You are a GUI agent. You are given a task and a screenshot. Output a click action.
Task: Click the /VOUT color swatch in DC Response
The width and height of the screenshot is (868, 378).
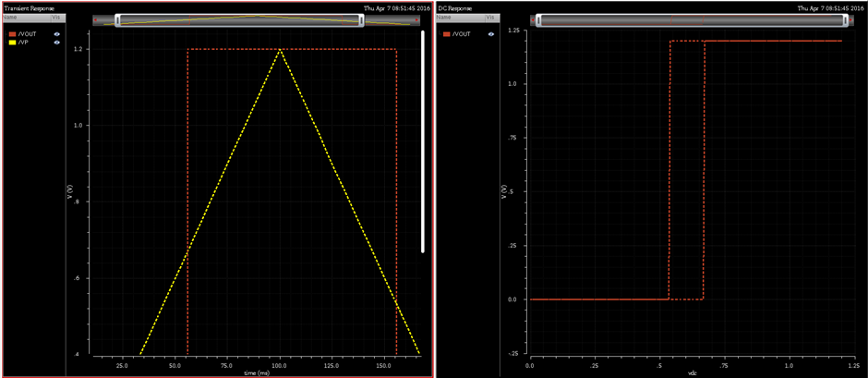coord(447,33)
